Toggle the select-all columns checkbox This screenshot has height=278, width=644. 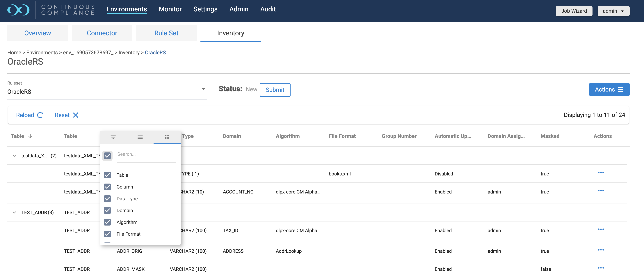(x=108, y=156)
